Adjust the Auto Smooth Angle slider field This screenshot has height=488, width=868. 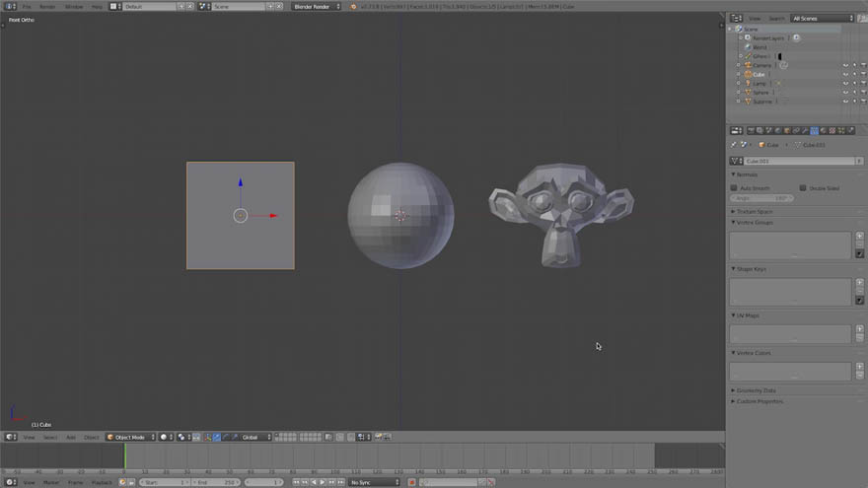point(761,198)
